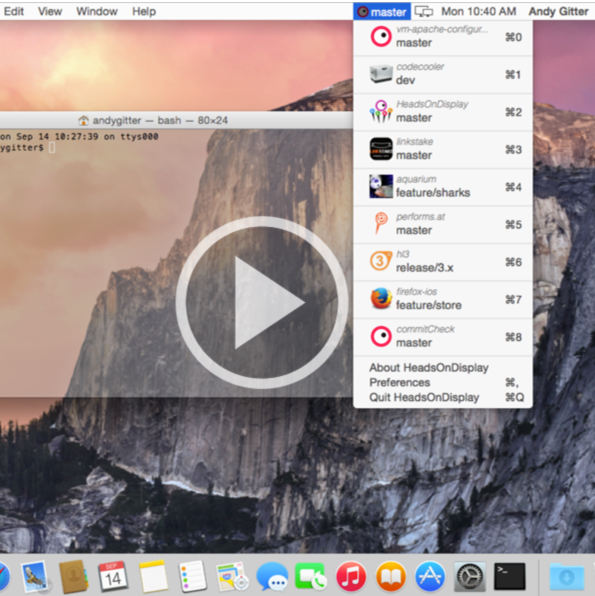595x596 pixels.
Task: Open the Andy Gitter user menu
Action: point(558,12)
